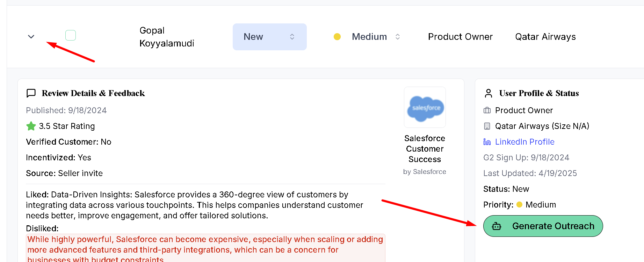
Task: Click Status: New in profile panel
Action: [x=506, y=189]
